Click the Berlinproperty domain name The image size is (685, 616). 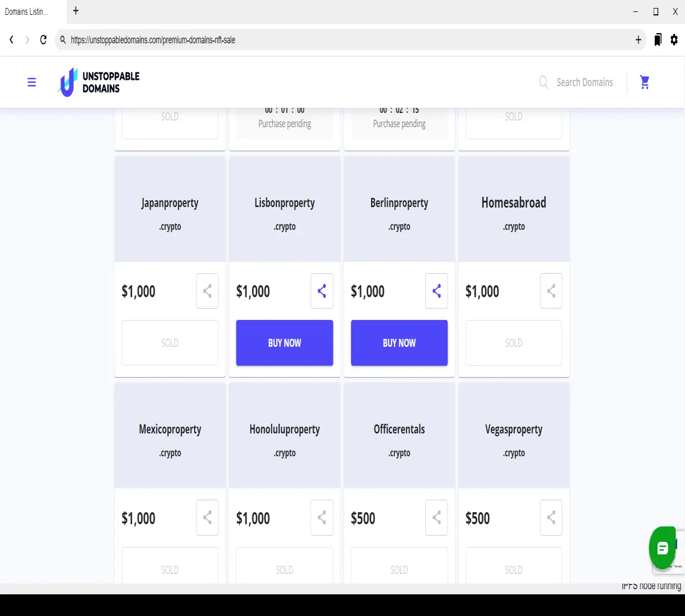400,203
